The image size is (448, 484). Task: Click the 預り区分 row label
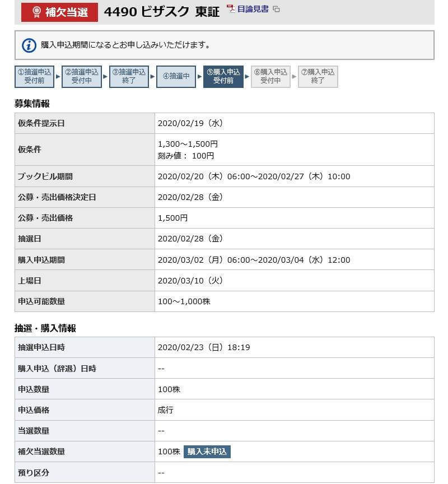pos(34,473)
